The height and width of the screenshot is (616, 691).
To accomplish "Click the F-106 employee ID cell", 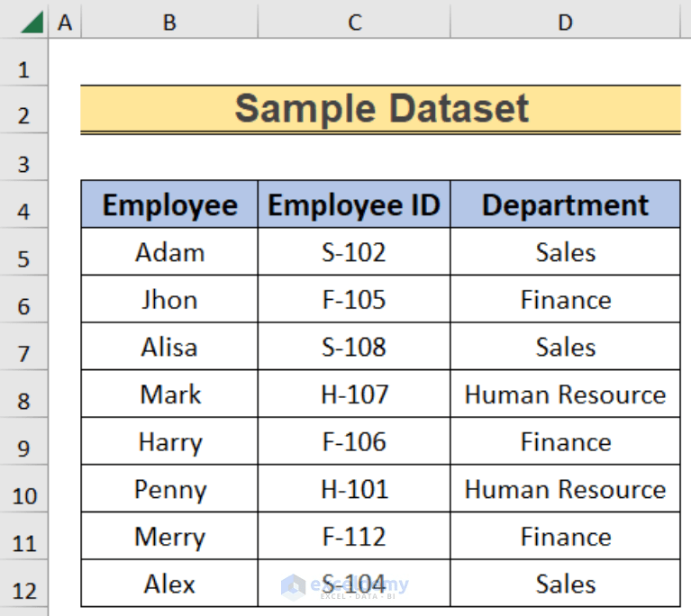I will 354,441.
